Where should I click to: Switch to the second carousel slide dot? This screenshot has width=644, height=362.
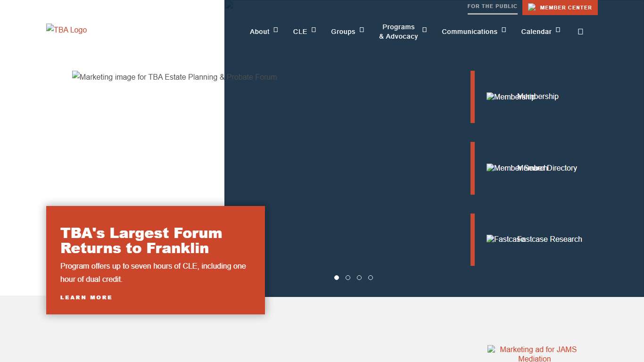(348, 278)
